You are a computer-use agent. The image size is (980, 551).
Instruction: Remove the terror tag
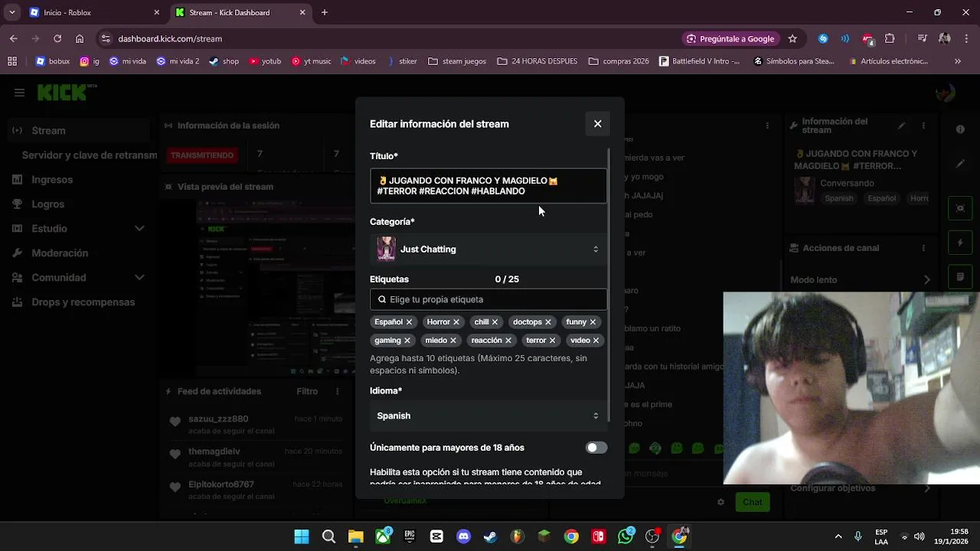[553, 341]
